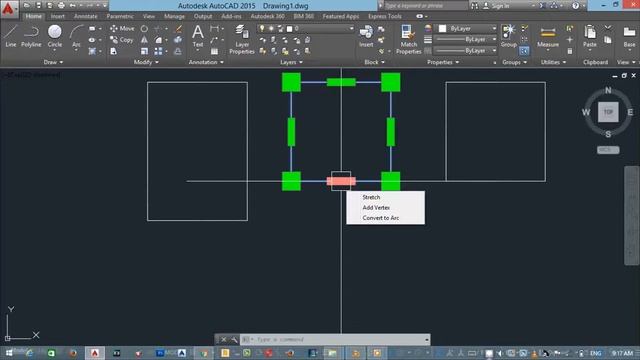Open the layer selection dropdown
Viewport: 640px width, 360px height.
(305, 29)
